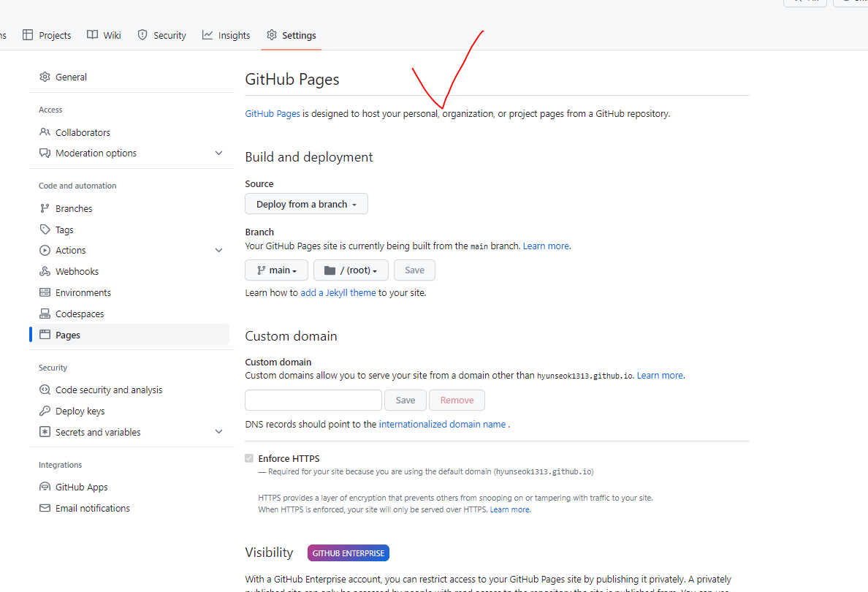Viewport: 868px width, 592px height.
Task: Click the Deploy keys key icon
Action: click(x=45, y=411)
